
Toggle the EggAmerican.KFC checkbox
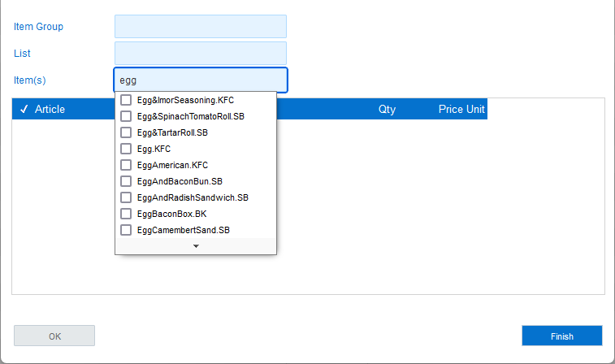126,165
